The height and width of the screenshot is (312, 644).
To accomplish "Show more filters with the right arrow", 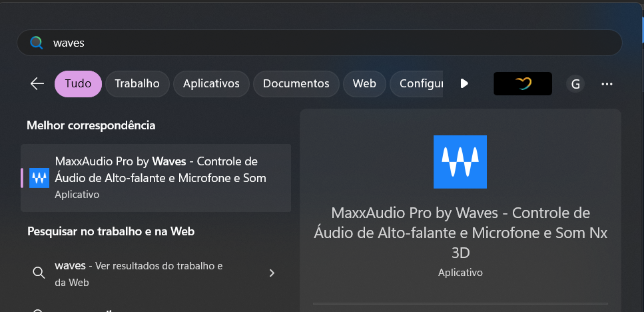I will point(464,83).
